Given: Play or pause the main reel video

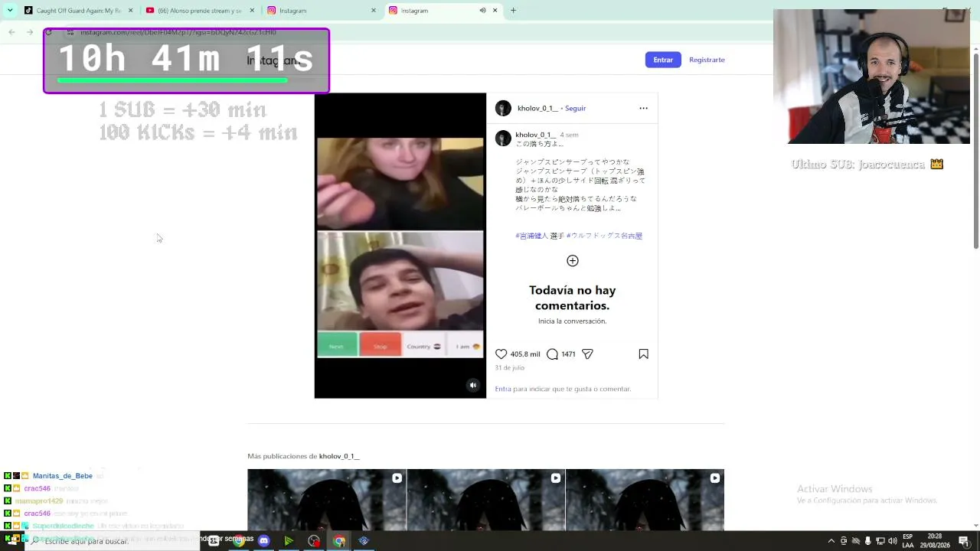Looking at the screenshot, I should pos(400,246).
